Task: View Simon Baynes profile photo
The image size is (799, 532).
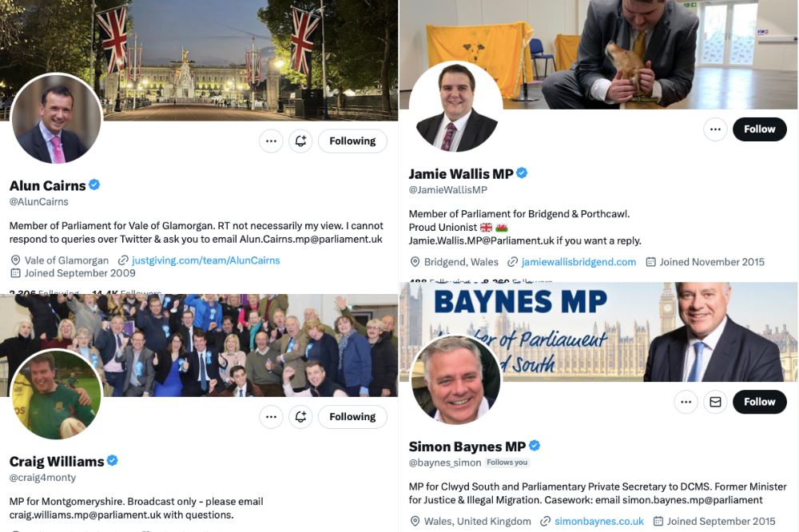Action: coord(456,379)
